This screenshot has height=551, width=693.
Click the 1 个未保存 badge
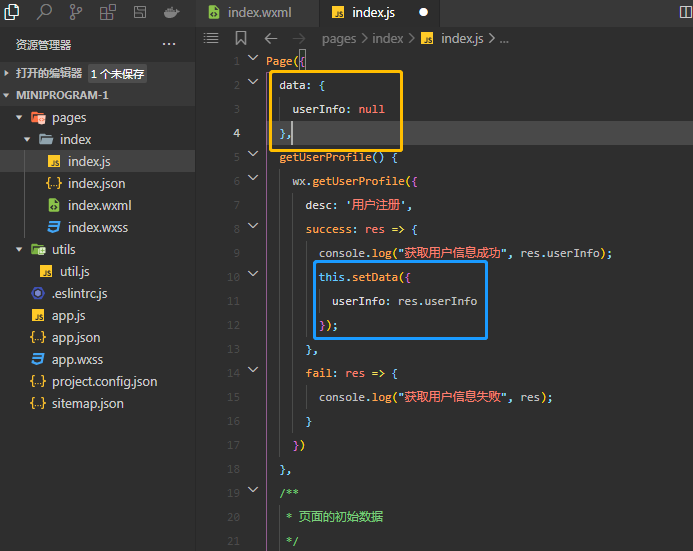118,74
